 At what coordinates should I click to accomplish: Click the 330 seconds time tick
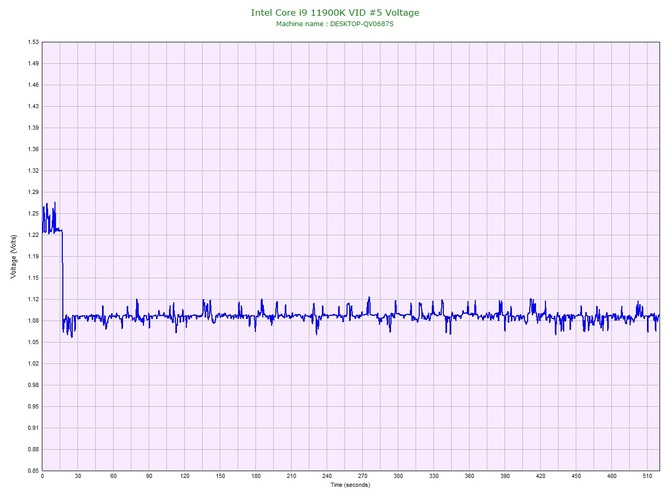click(x=434, y=476)
